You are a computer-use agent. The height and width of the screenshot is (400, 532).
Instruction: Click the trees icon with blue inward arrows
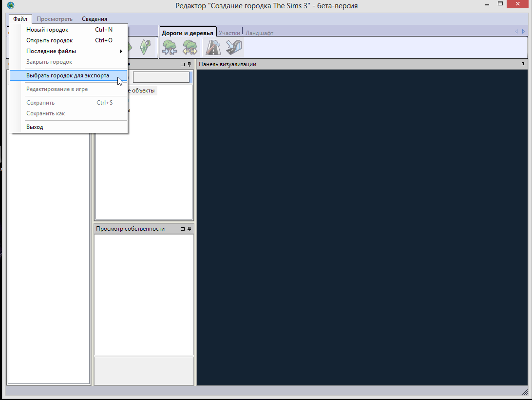coord(170,47)
